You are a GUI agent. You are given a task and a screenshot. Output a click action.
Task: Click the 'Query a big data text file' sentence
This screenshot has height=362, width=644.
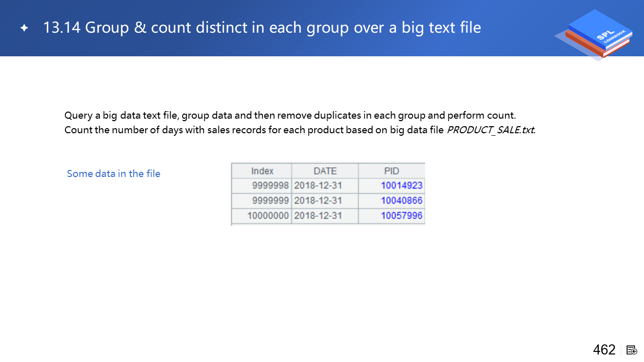290,116
